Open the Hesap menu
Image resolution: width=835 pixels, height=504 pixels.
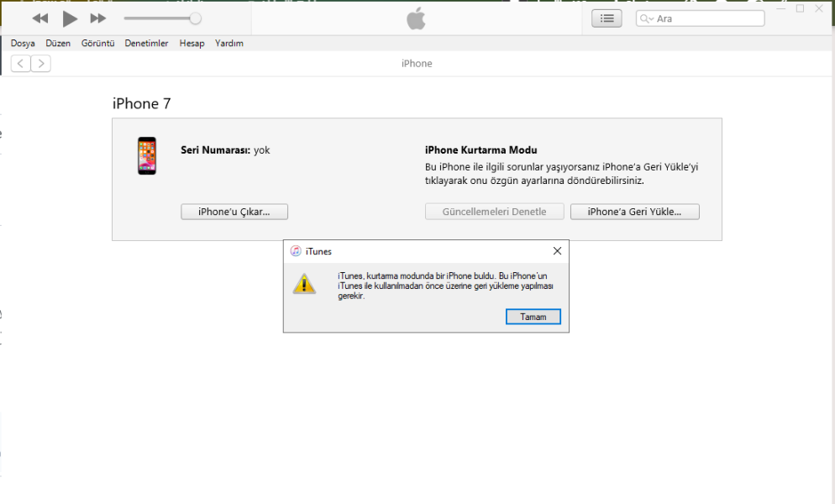tap(192, 44)
